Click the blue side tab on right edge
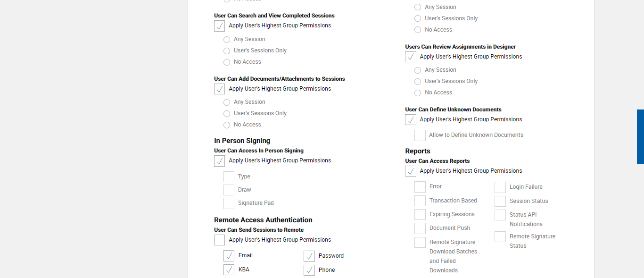 (x=640, y=137)
